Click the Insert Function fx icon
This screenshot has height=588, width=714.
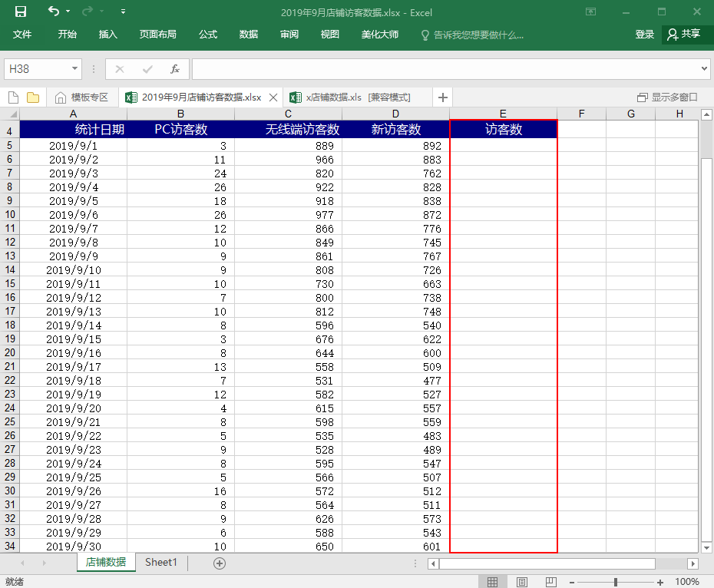[175, 69]
